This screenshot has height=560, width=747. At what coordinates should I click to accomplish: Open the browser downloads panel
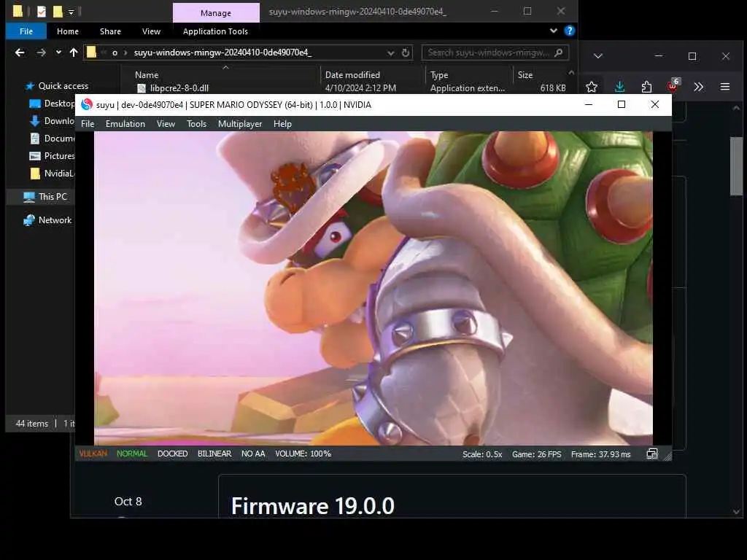(619, 87)
